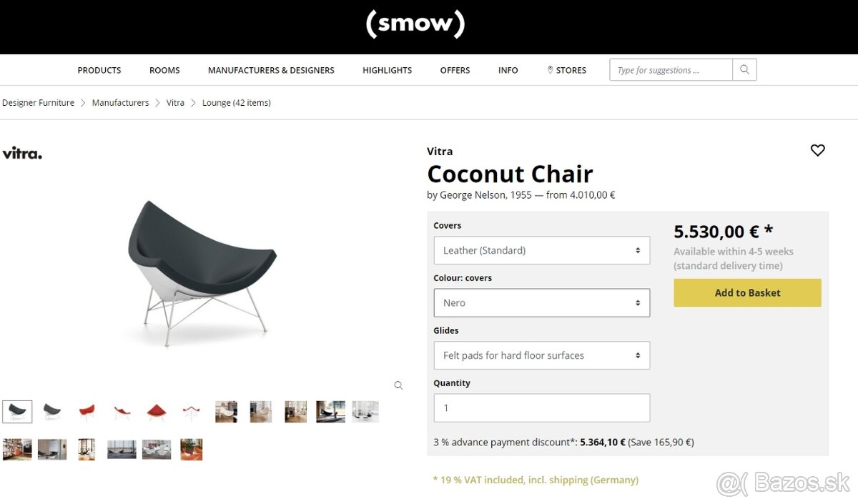This screenshot has width=858, height=504.
Task: Click the search magnifier icon
Action: [x=744, y=69]
